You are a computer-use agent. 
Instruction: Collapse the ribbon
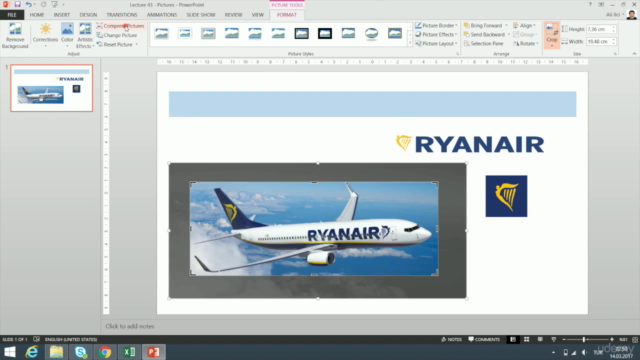click(x=634, y=54)
